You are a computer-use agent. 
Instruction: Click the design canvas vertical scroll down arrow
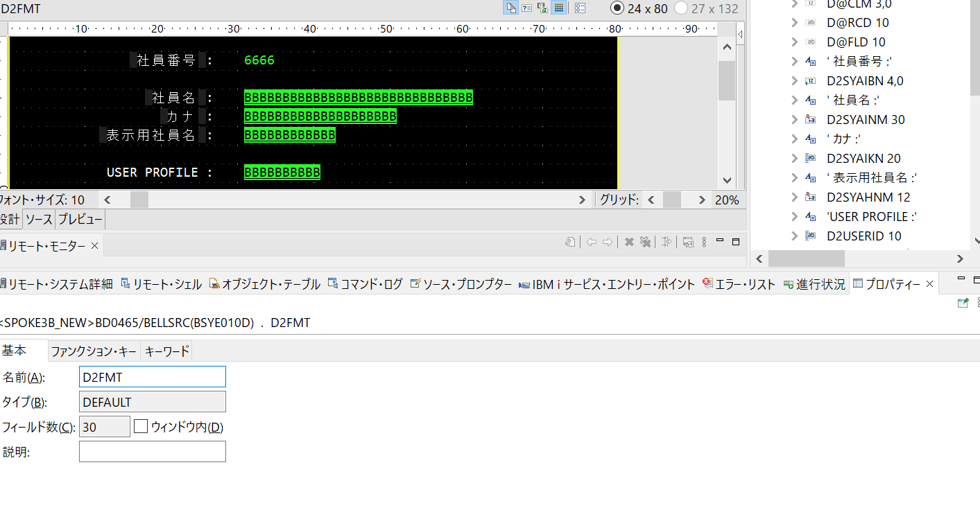(727, 180)
